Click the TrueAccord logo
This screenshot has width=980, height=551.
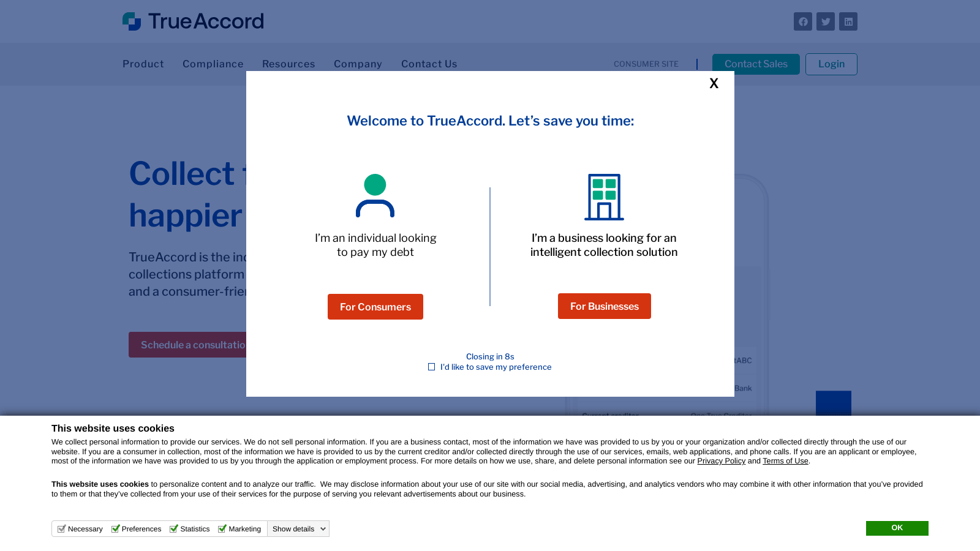coord(193,21)
